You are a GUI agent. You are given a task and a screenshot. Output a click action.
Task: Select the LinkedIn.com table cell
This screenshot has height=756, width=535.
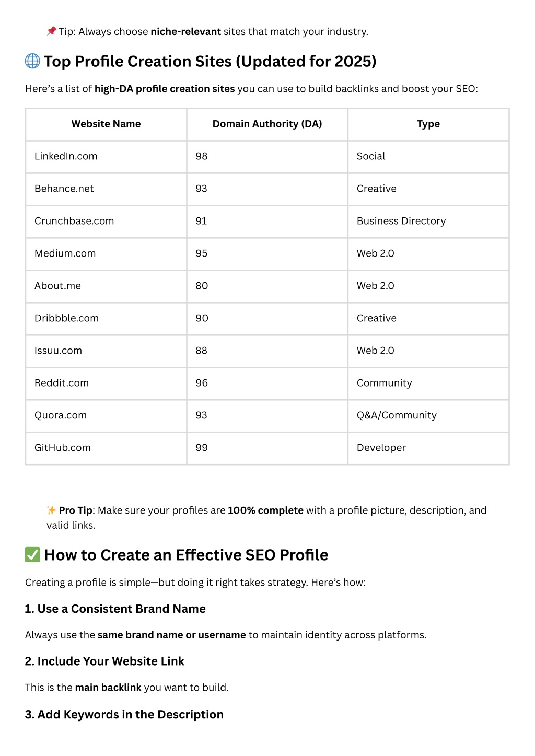pos(106,157)
